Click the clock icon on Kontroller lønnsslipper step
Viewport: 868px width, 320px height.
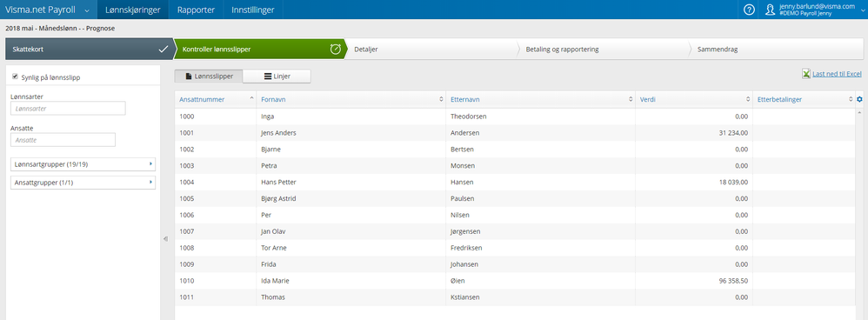coord(336,50)
